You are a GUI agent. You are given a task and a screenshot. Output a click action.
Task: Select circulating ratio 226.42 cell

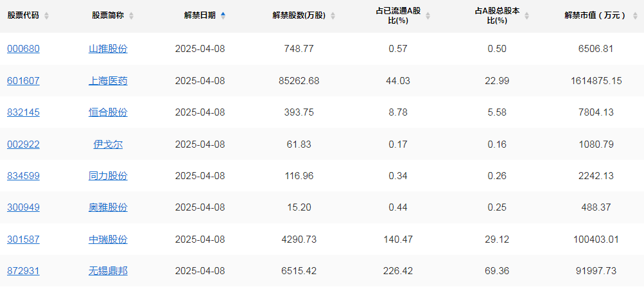coord(398,271)
